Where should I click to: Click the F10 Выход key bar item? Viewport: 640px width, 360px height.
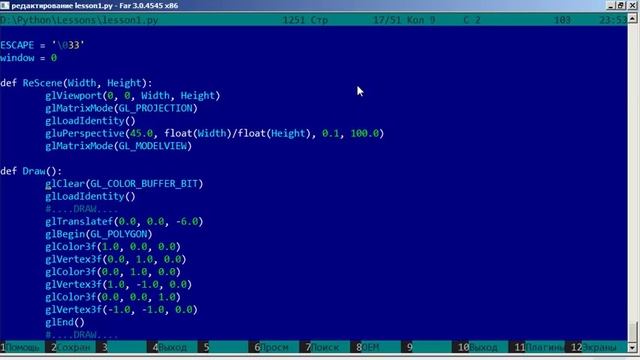480,347
